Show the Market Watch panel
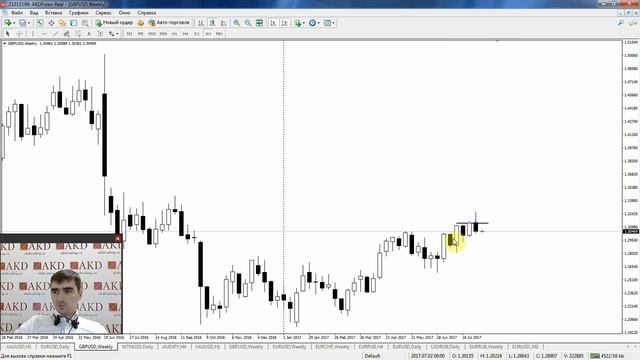Screen dimensions: 640x360 click(x=40, y=23)
